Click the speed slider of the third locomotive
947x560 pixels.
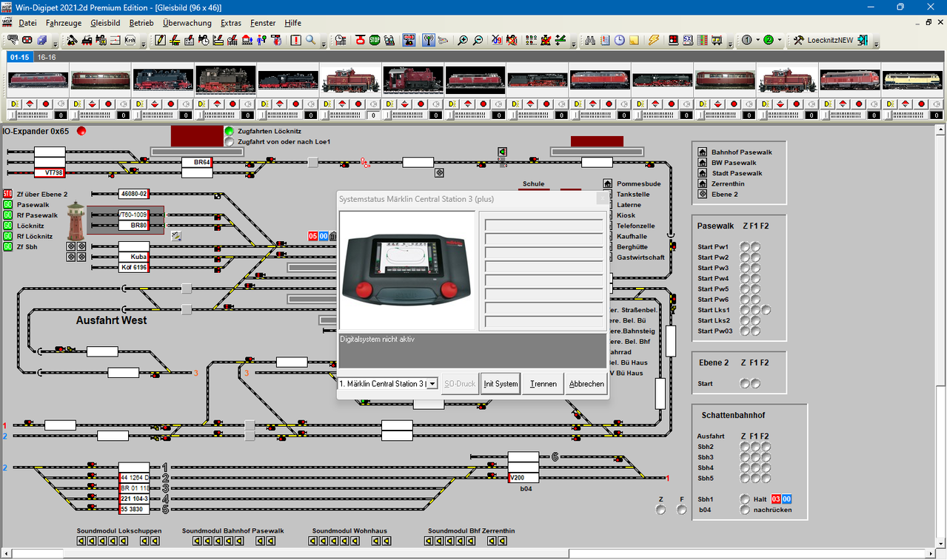click(155, 115)
